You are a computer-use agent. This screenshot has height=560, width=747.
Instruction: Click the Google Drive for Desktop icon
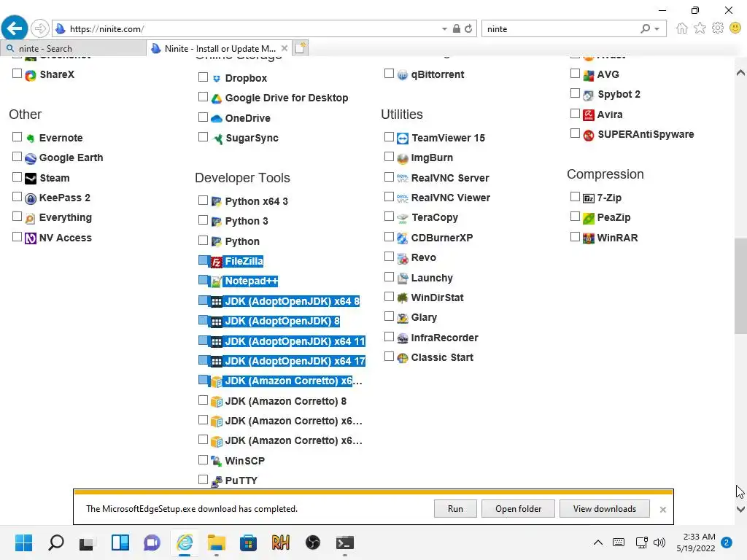[216, 98]
